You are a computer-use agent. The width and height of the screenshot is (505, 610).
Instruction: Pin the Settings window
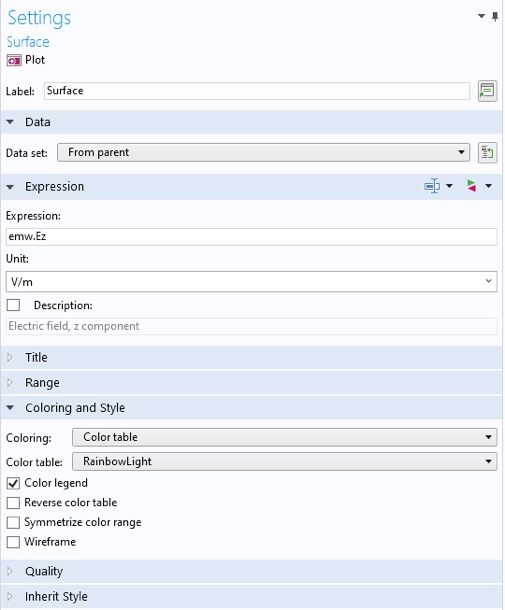click(x=495, y=16)
